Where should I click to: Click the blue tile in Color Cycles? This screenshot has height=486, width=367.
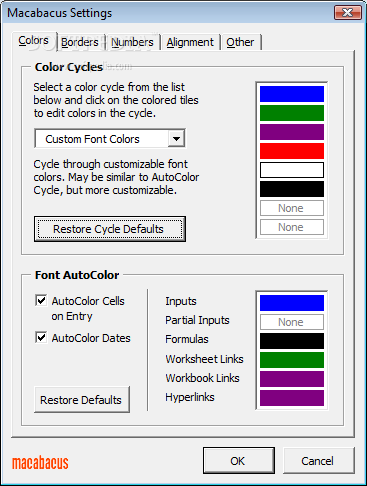(x=292, y=94)
